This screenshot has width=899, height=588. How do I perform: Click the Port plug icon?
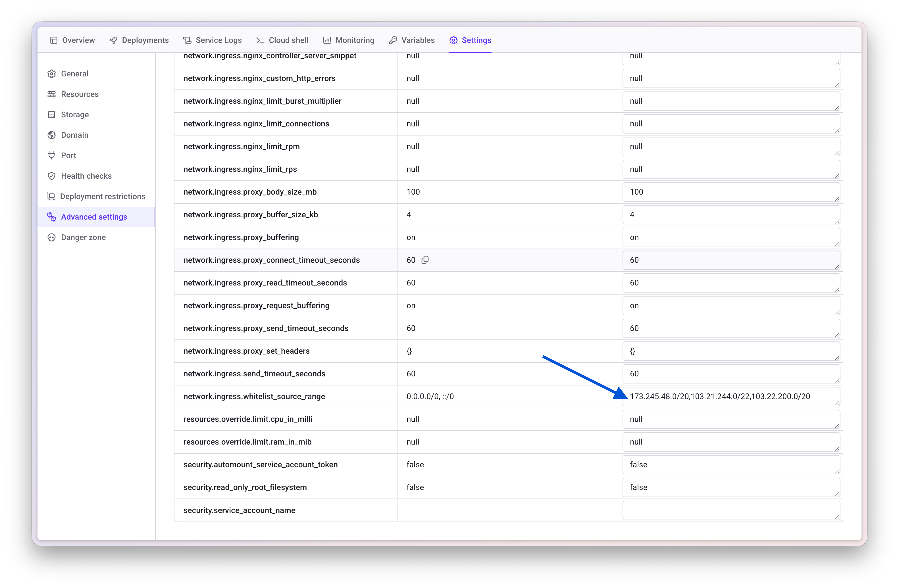tap(52, 155)
